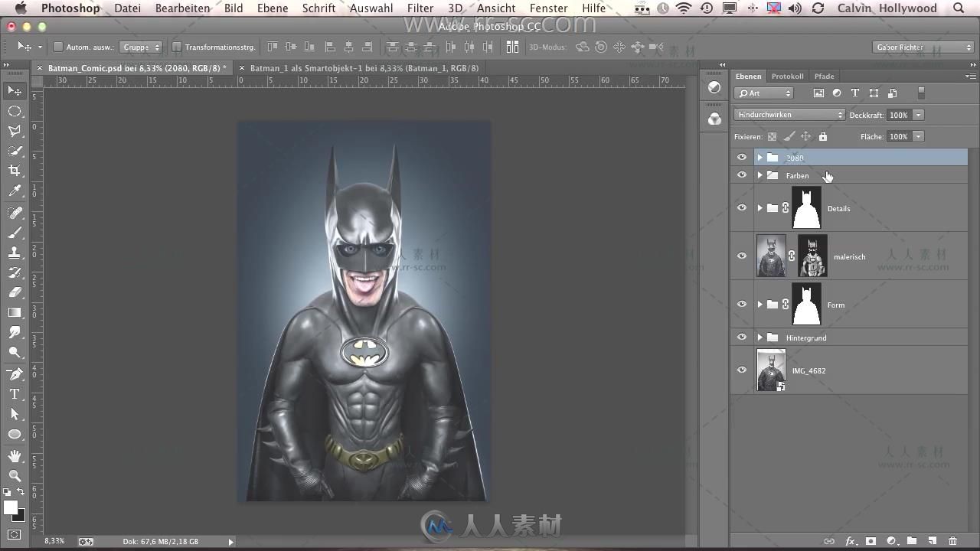Filter layers by shape layer icon
The image size is (980, 551).
coord(874,93)
